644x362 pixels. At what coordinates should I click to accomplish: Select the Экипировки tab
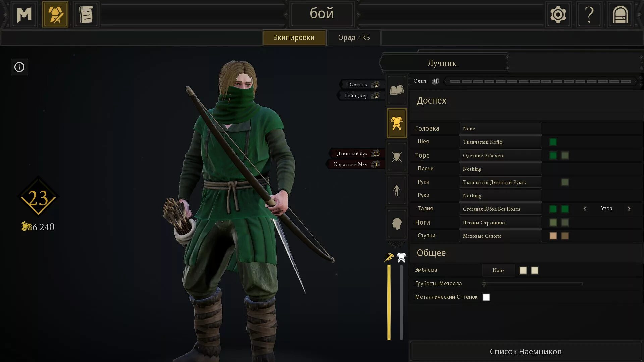click(294, 38)
